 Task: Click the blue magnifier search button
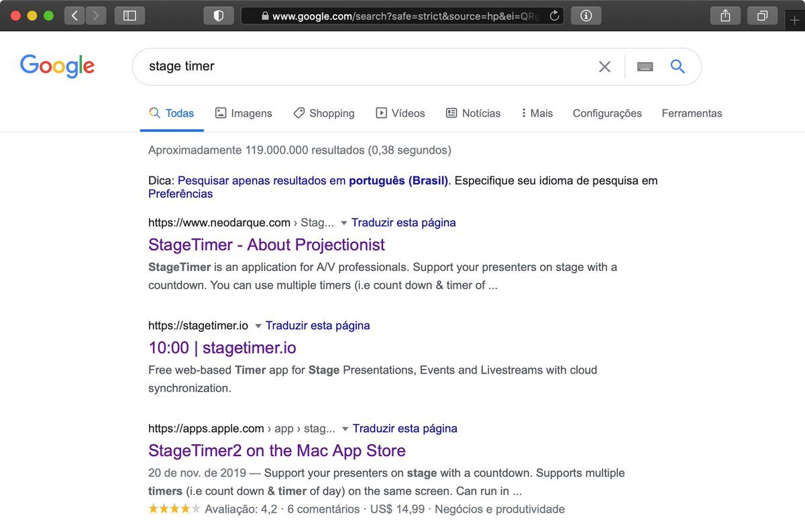pos(678,66)
